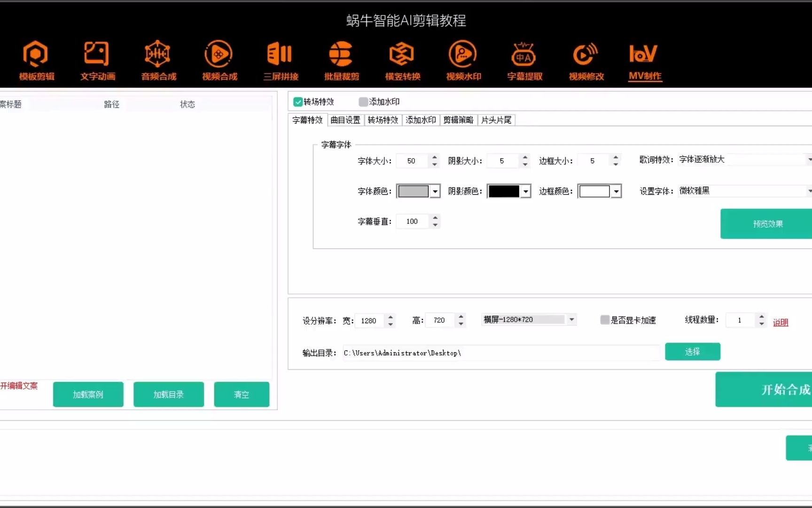This screenshot has width=812, height=508.
Task: Enable the 添加水印 checkbox
Action: coord(363,102)
